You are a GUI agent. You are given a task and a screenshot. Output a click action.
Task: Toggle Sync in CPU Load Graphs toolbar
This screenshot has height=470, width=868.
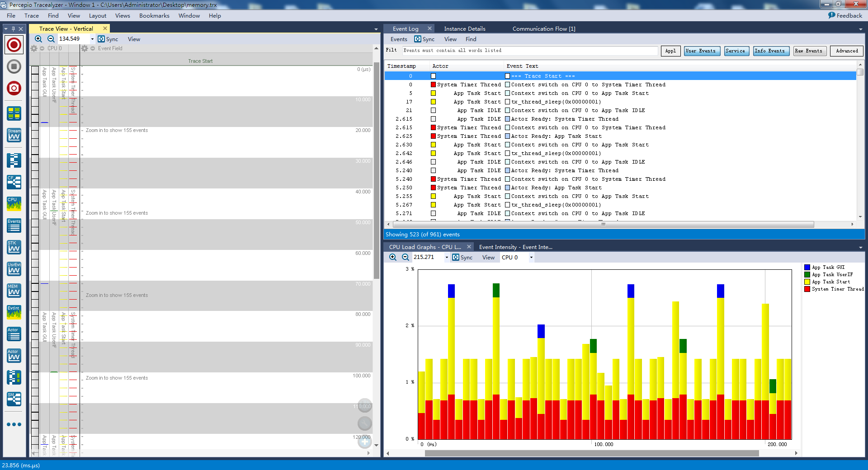coord(462,258)
